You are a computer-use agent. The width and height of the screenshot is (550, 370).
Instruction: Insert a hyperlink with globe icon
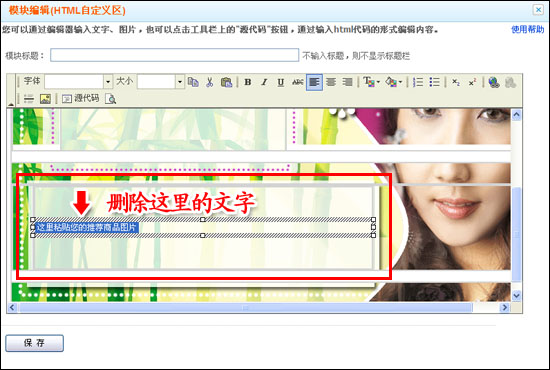[494, 82]
